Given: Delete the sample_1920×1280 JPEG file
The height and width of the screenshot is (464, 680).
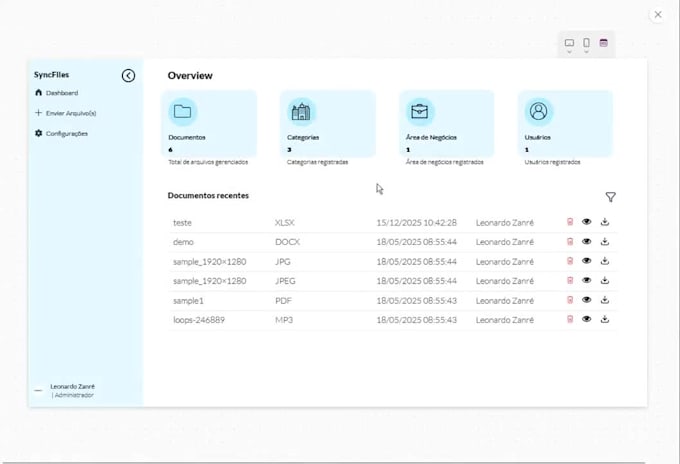Looking at the screenshot, I should [x=570, y=281].
